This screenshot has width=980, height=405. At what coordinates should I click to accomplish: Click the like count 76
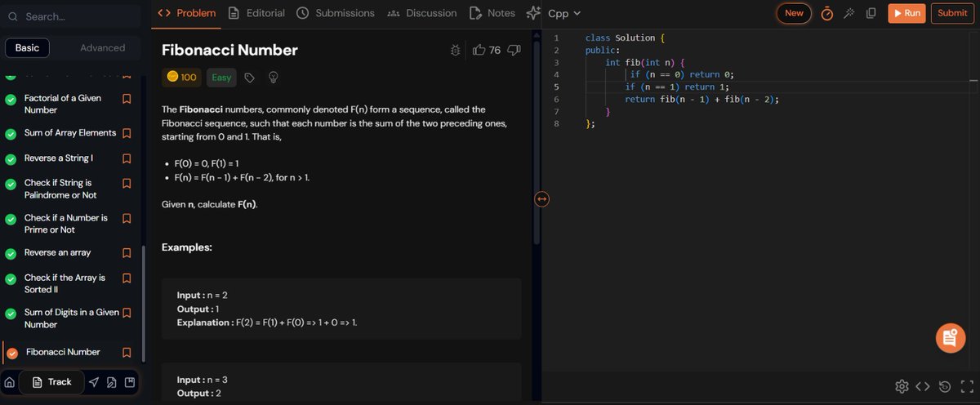(x=494, y=51)
